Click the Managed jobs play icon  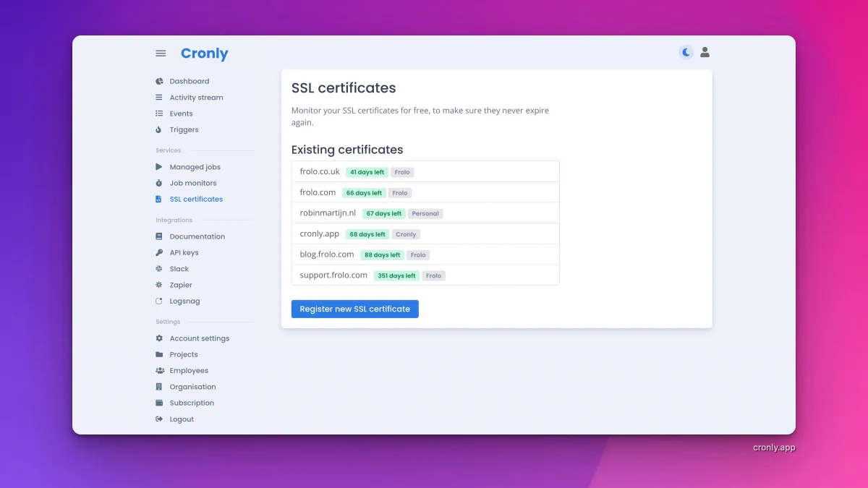[159, 167]
